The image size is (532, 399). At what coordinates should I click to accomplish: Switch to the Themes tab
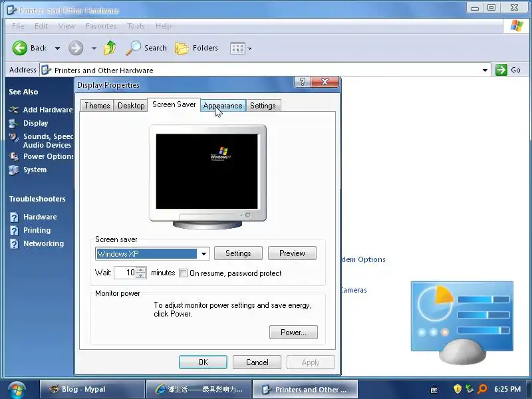pyautogui.click(x=97, y=106)
